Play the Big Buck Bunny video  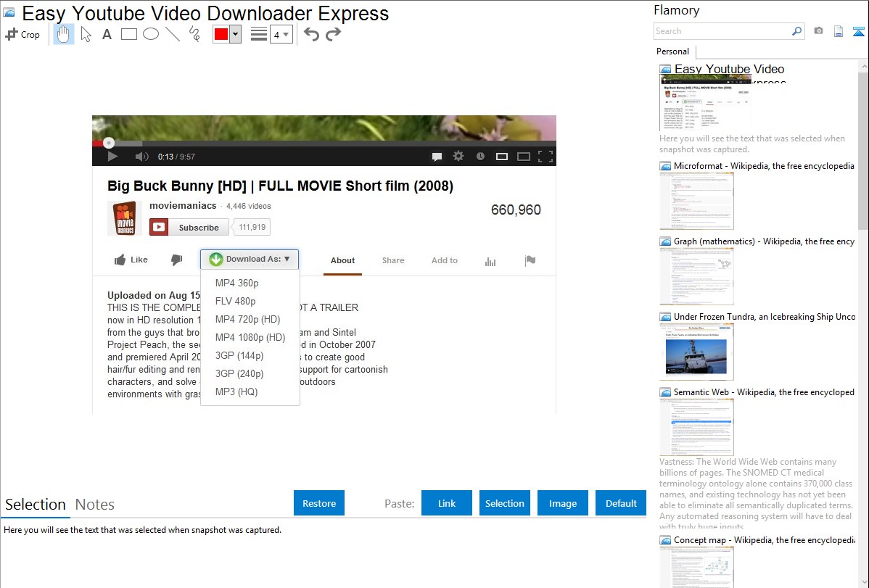tap(112, 157)
